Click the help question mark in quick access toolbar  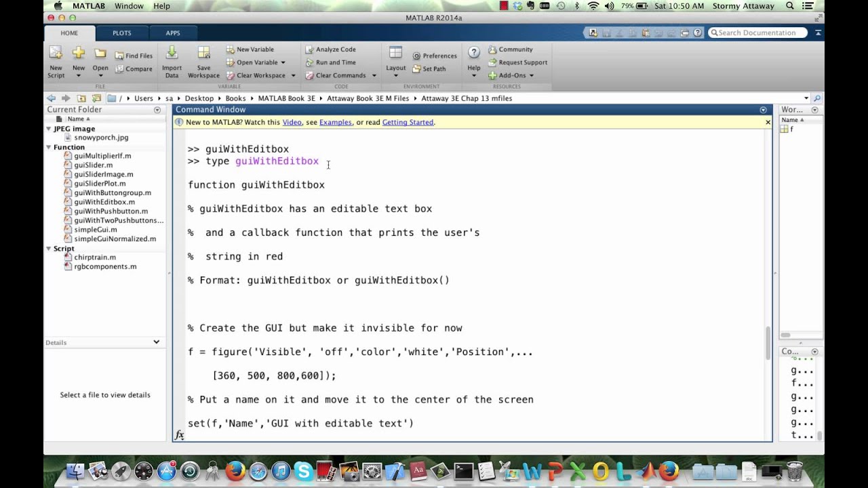698,33
